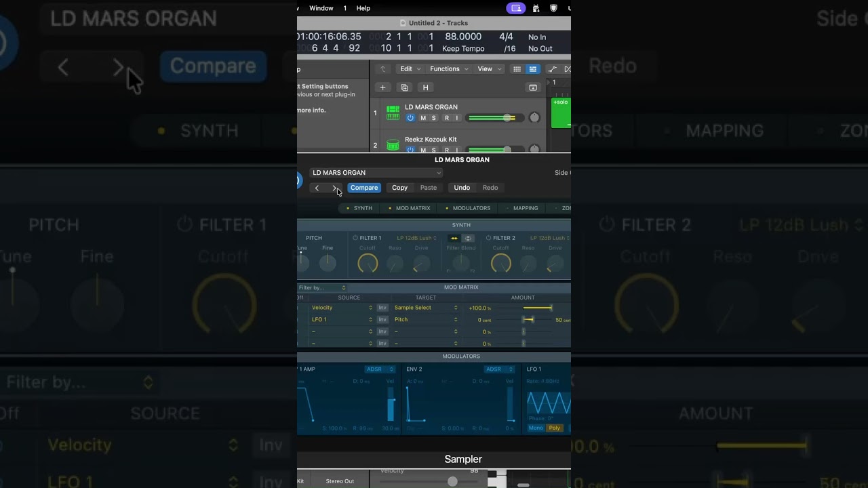Switch to the grid view icon
This screenshot has height=488, width=868.
click(517, 69)
